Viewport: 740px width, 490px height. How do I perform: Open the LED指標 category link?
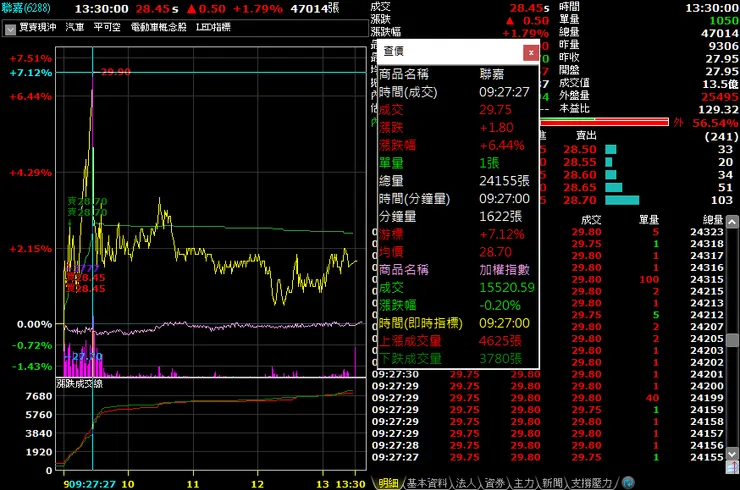(213, 27)
